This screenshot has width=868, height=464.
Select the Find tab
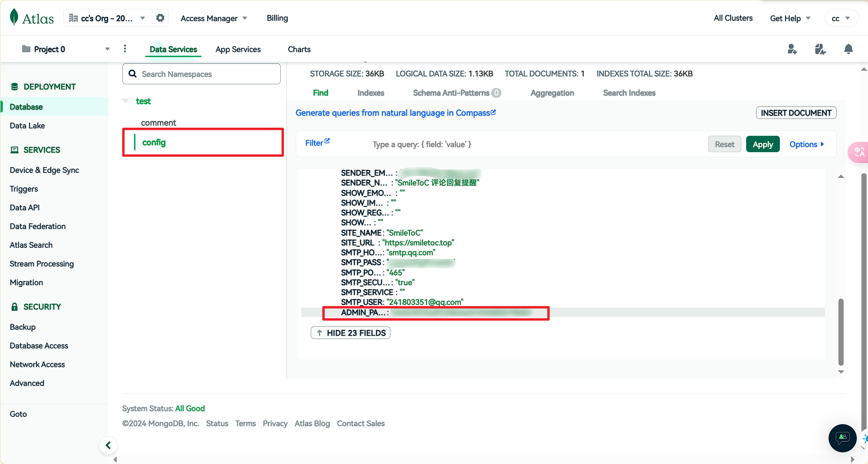pyautogui.click(x=321, y=93)
